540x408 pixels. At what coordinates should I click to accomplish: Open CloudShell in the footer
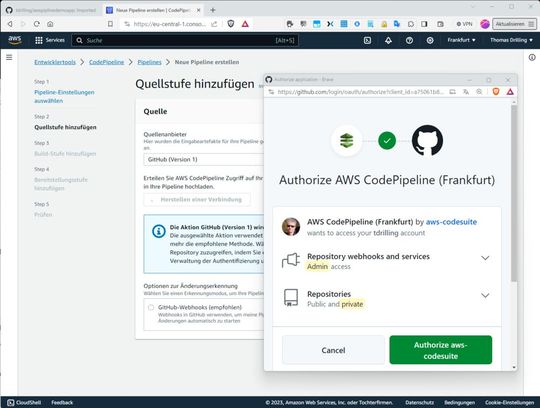point(24,402)
